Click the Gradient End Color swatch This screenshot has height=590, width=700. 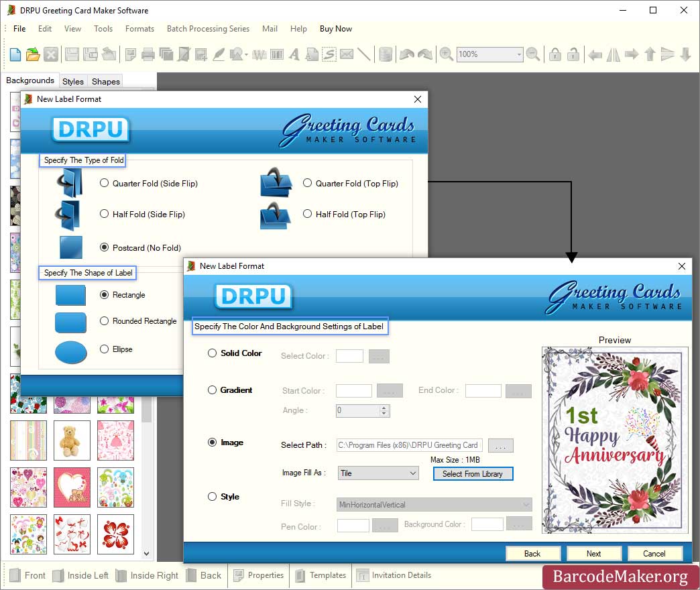point(483,390)
